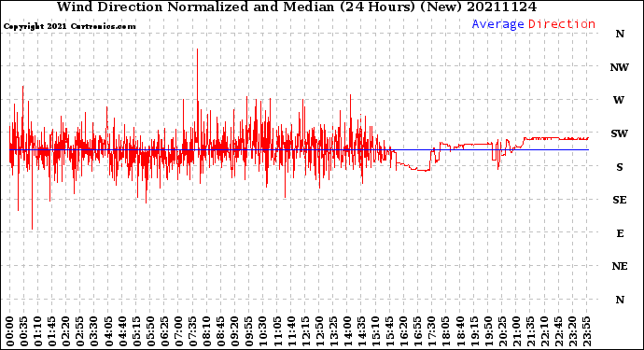
Task: Click the 18:40 time axis label
Action: point(460,331)
